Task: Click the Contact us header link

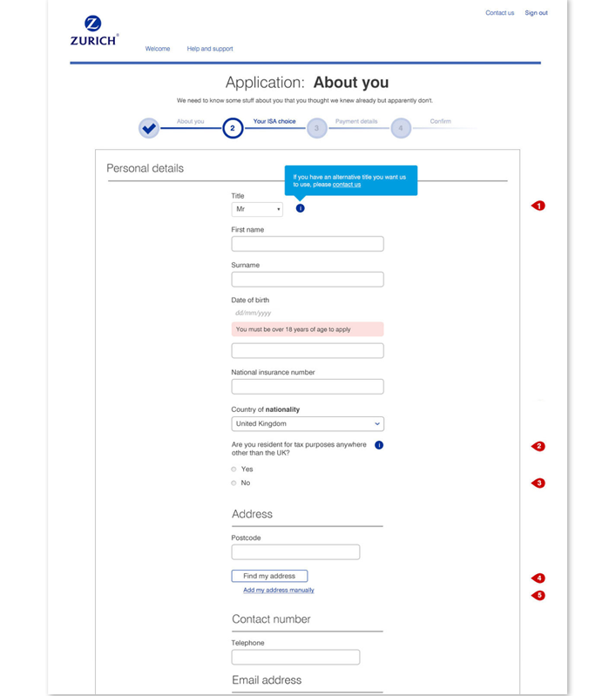Action: pyautogui.click(x=499, y=13)
